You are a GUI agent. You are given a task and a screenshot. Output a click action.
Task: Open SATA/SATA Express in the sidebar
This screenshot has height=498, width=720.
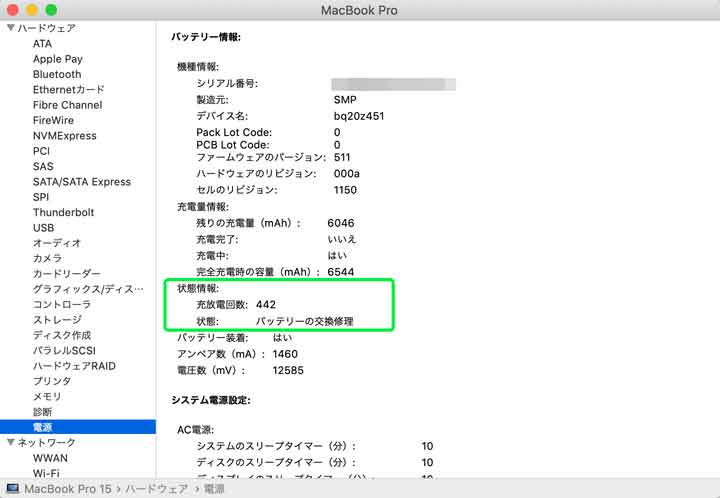(x=82, y=182)
